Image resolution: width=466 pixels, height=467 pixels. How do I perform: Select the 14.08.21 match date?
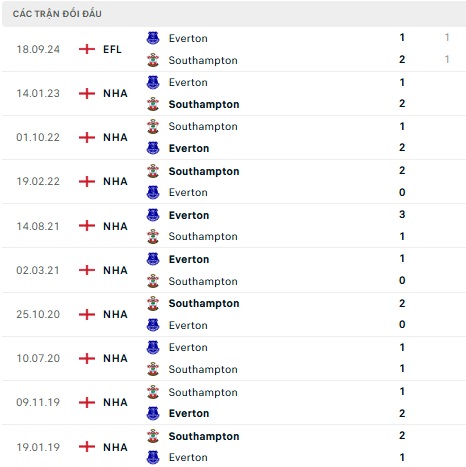pyautogui.click(x=38, y=226)
